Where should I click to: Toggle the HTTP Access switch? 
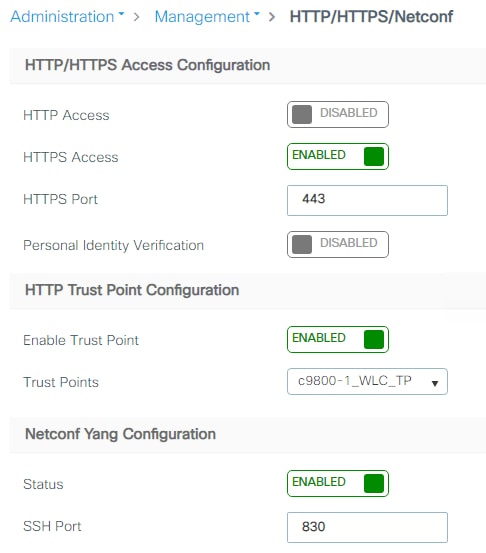[x=338, y=114]
